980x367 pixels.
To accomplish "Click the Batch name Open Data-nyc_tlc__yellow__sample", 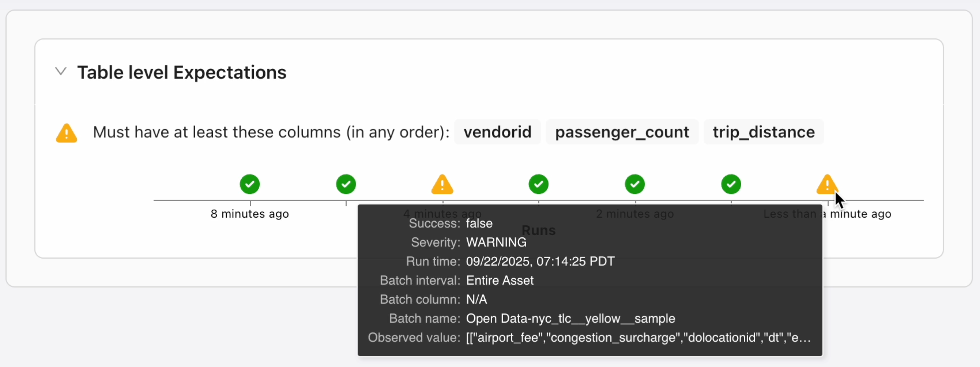I will coord(570,319).
